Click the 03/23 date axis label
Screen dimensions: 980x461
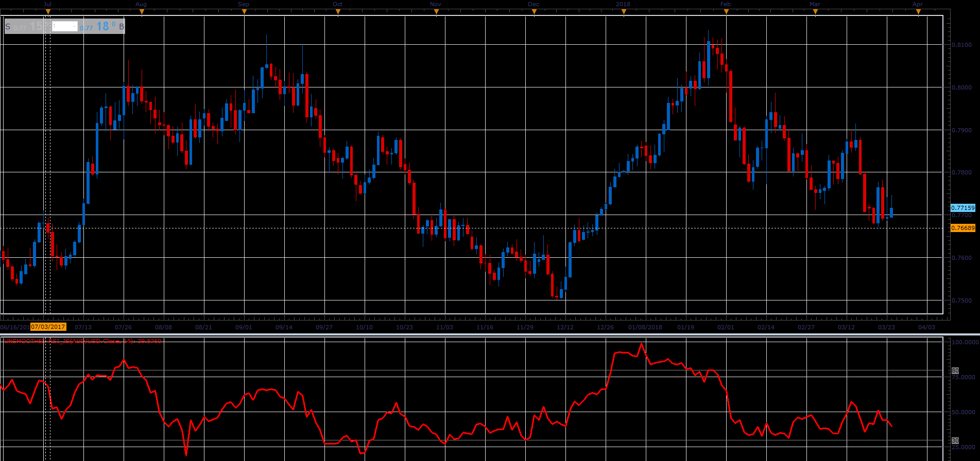[886, 327]
